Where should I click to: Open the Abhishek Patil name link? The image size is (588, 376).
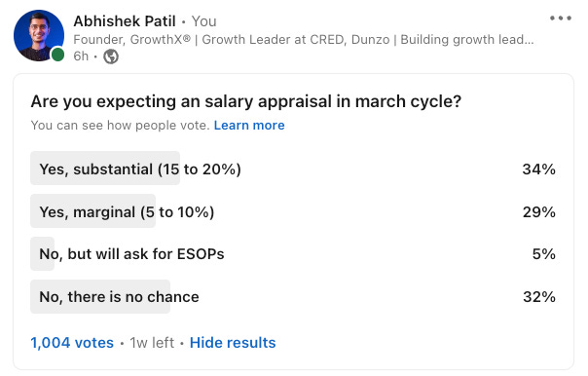125,21
